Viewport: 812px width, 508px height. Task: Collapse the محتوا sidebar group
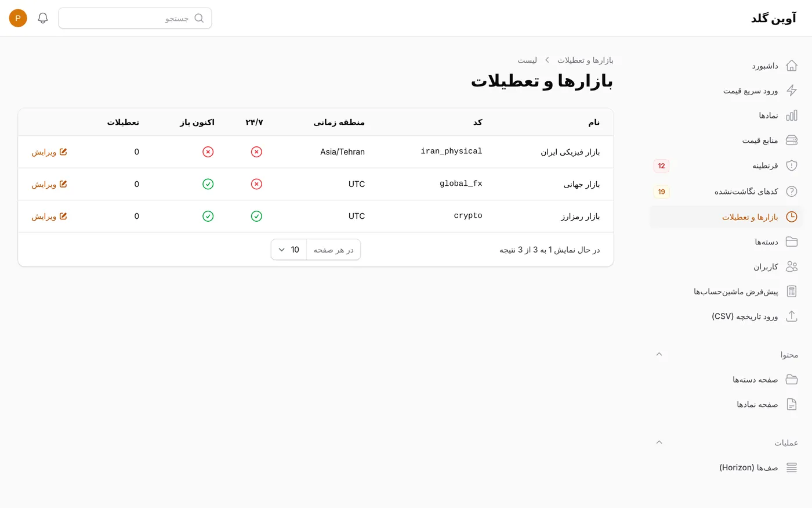(x=659, y=354)
